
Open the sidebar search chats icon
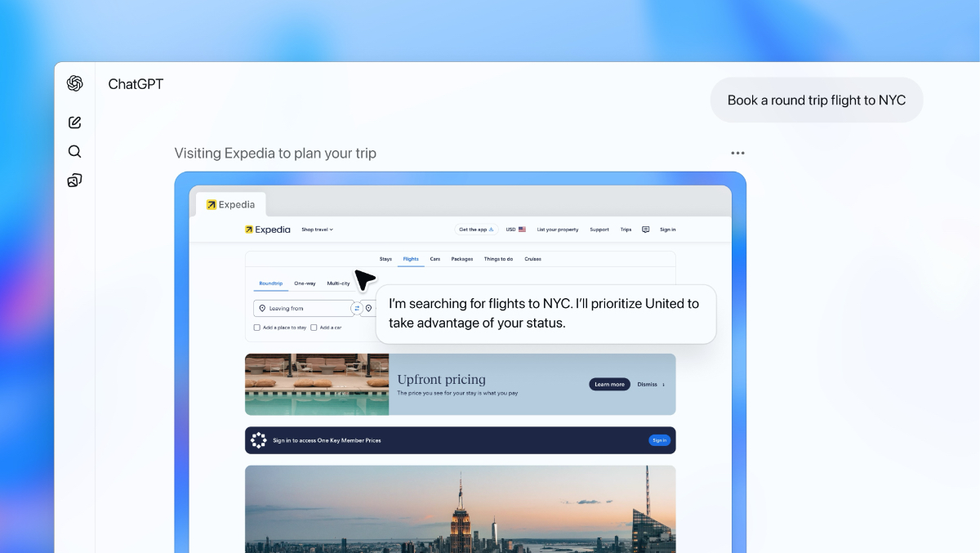pos(75,151)
